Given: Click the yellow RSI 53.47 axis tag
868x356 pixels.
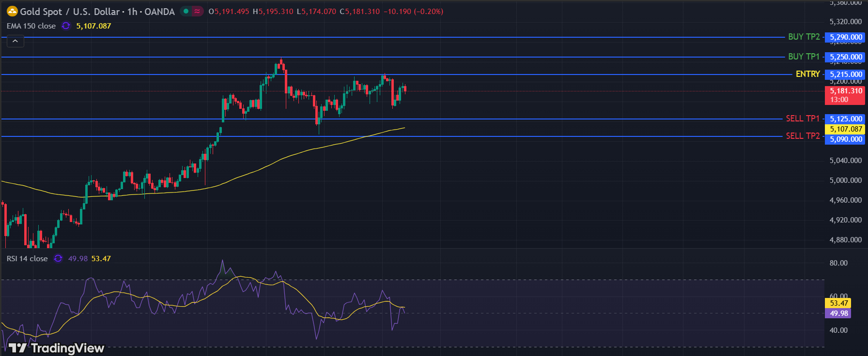Looking at the screenshot, I should click(x=839, y=303).
